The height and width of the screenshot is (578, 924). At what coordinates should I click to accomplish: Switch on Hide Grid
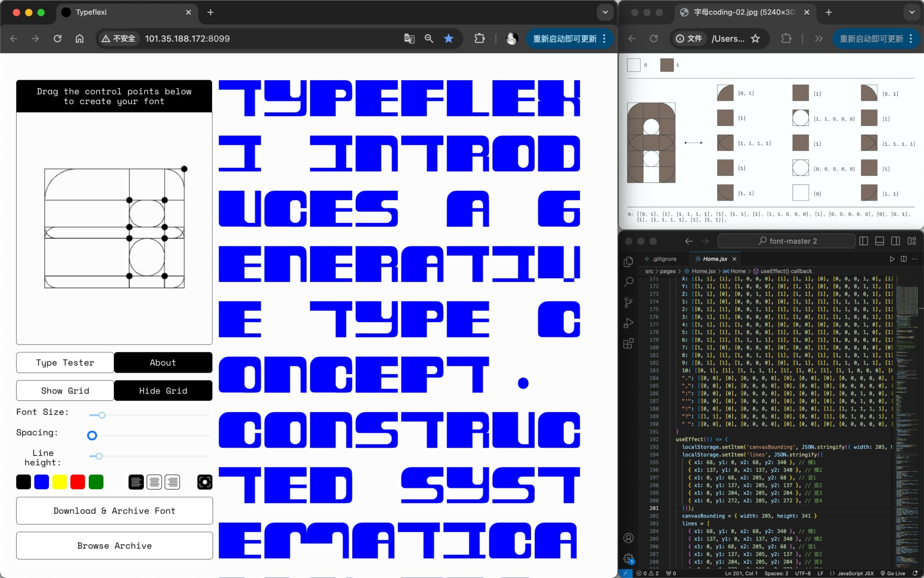pos(163,391)
